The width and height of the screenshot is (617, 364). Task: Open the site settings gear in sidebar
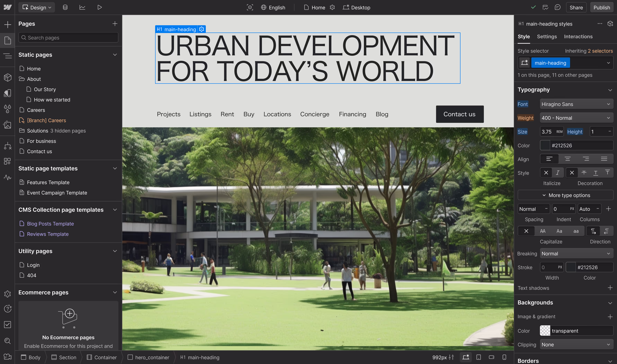[8, 294]
